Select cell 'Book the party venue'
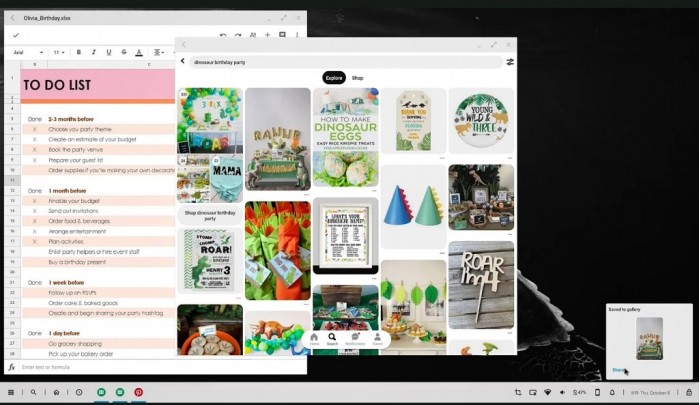Screen dimensions: 700x405 tap(75, 150)
